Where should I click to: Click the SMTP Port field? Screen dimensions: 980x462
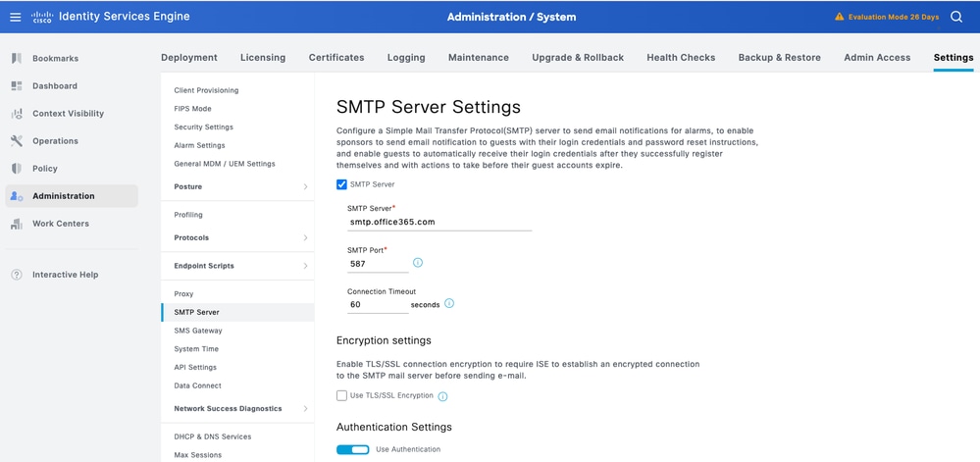click(378, 264)
